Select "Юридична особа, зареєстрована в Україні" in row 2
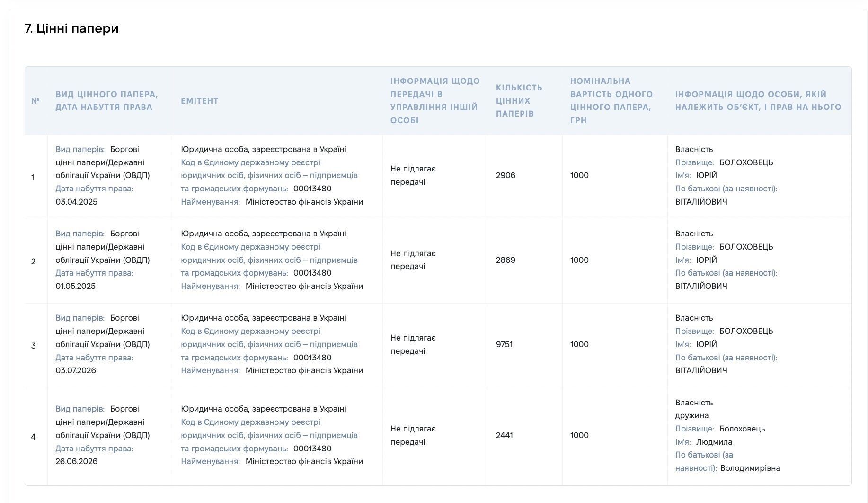 (264, 234)
